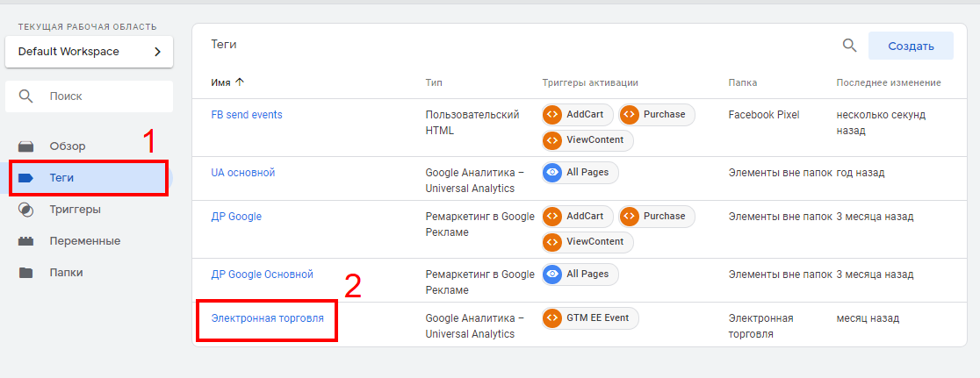Click the Папки folder icon in sidebar
The image size is (980, 378).
[x=26, y=273]
